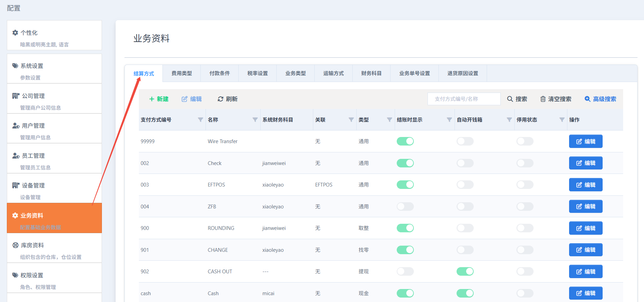Image resolution: width=644 pixels, height=302 pixels.
Task: Enable 停用状态 switch for Check row
Action: coord(525,163)
